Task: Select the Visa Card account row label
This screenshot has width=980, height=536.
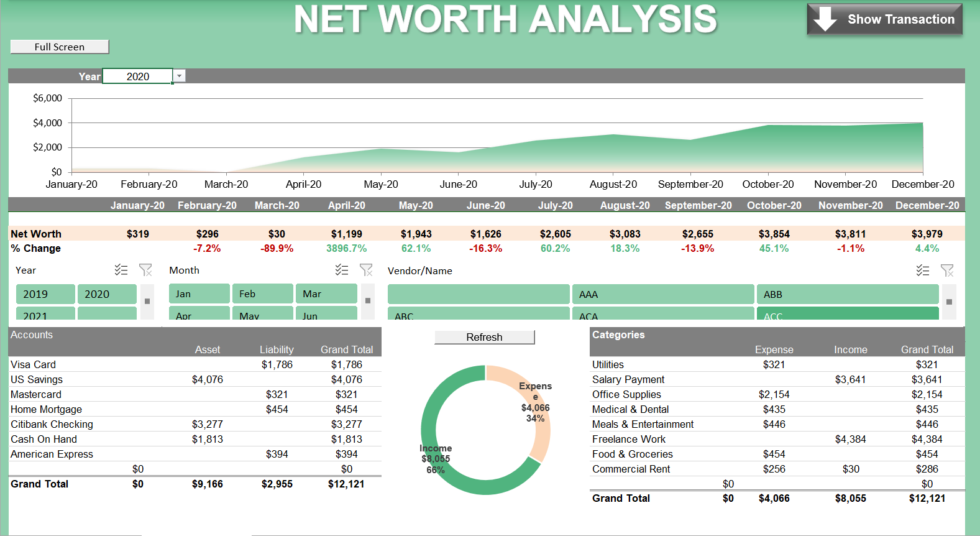Action: pyautogui.click(x=33, y=364)
